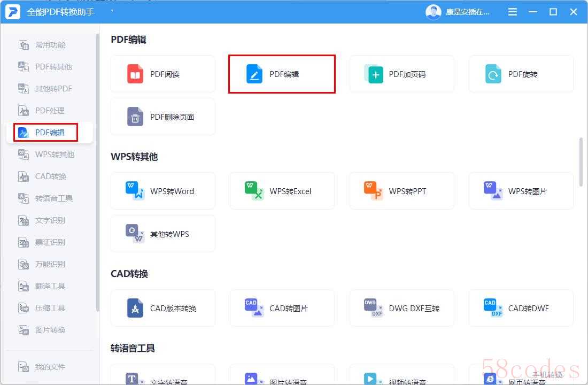Image resolution: width=588 pixels, height=385 pixels.
Task: Select 万能识别 in the sidebar
Action: click(x=50, y=264)
